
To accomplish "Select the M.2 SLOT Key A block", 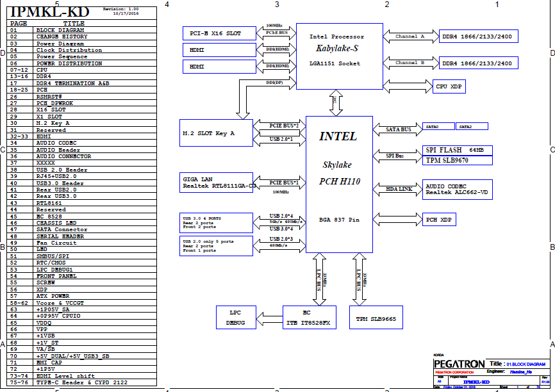I will (217, 133).
